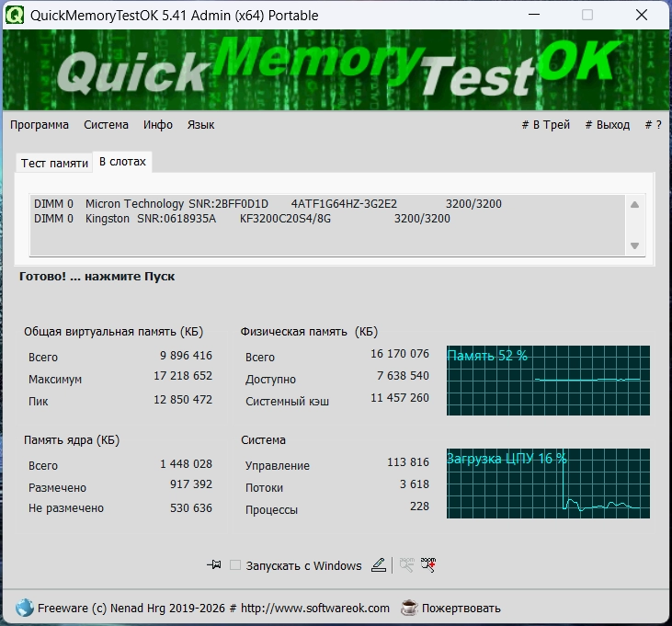Open help with the # ? button
This screenshot has width=672, height=626.
coord(653,125)
